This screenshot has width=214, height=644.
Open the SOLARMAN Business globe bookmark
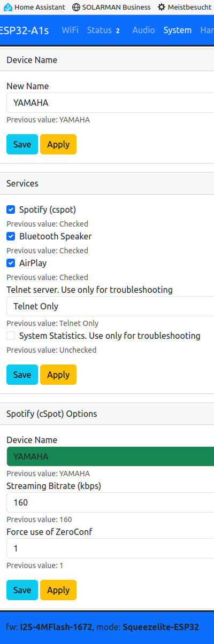(x=77, y=7)
